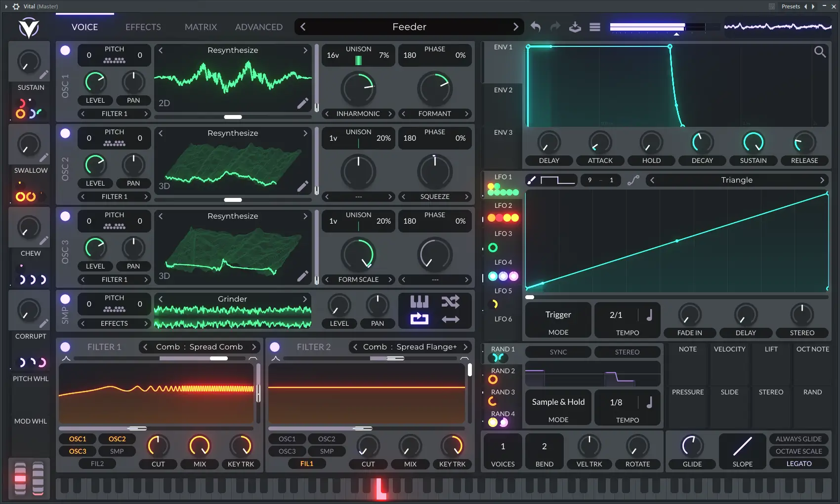Image resolution: width=840 pixels, height=504 pixels.
Task: Click the RAND 1 STEREO button
Action: (627, 352)
